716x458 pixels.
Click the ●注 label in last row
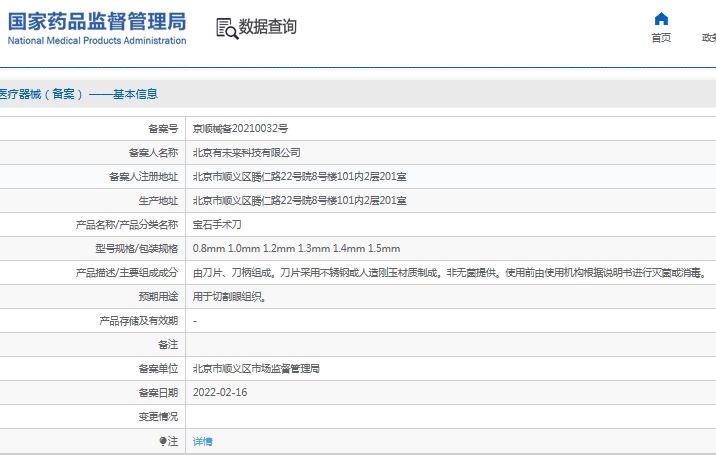coord(168,441)
